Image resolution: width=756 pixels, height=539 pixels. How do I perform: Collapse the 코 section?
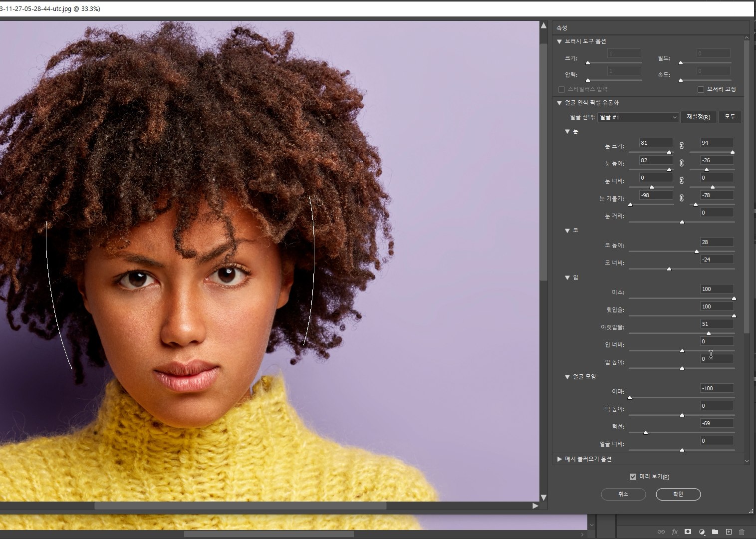point(567,231)
